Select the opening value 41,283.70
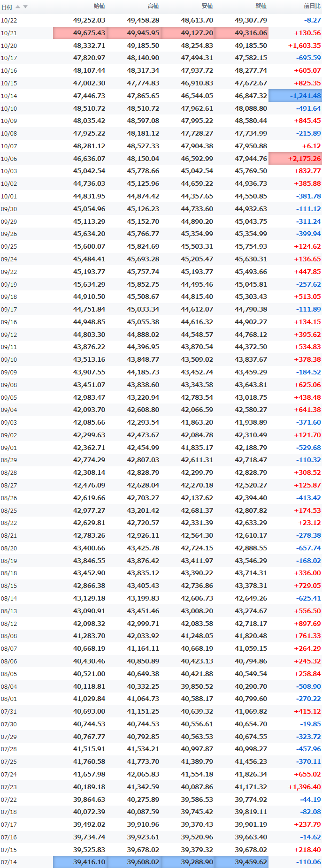Image resolution: width=322 pixels, height=868 pixels. coord(89,636)
